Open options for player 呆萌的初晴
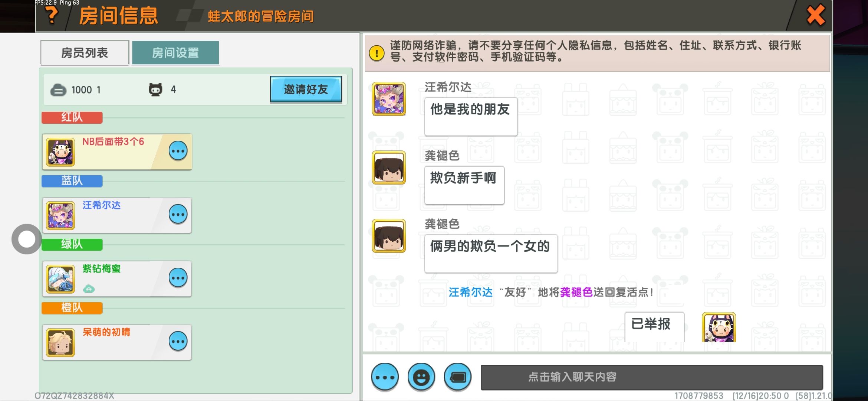The image size is (868, 401). [178, 342]
